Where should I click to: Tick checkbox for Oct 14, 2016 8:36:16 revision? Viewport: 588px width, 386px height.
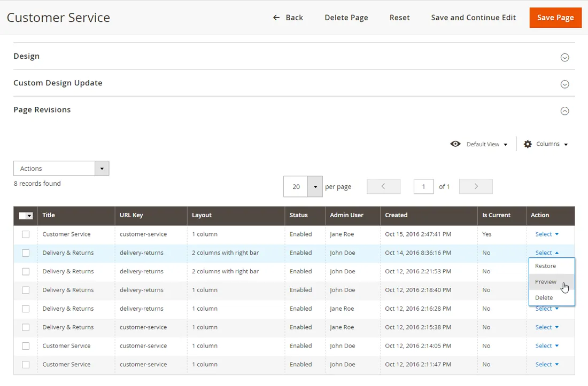26,253
